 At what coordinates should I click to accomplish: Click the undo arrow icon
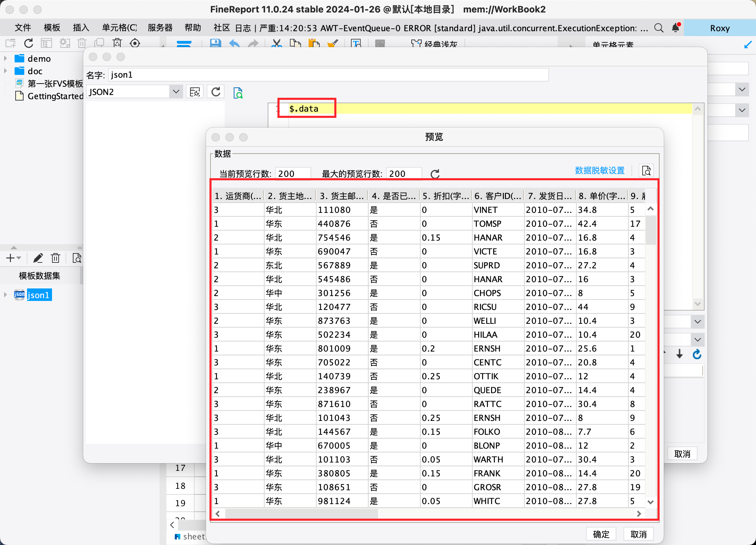pos(234,43)
